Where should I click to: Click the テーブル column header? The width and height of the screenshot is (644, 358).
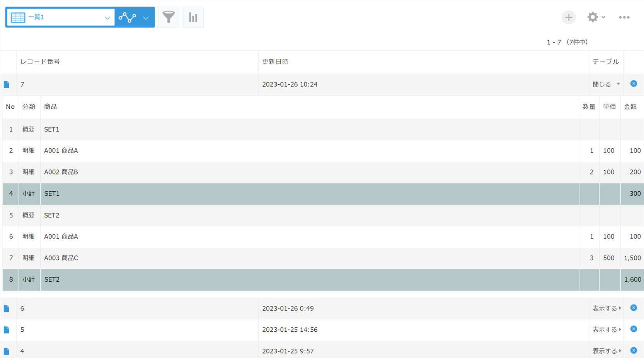click(x=606, y=62)
